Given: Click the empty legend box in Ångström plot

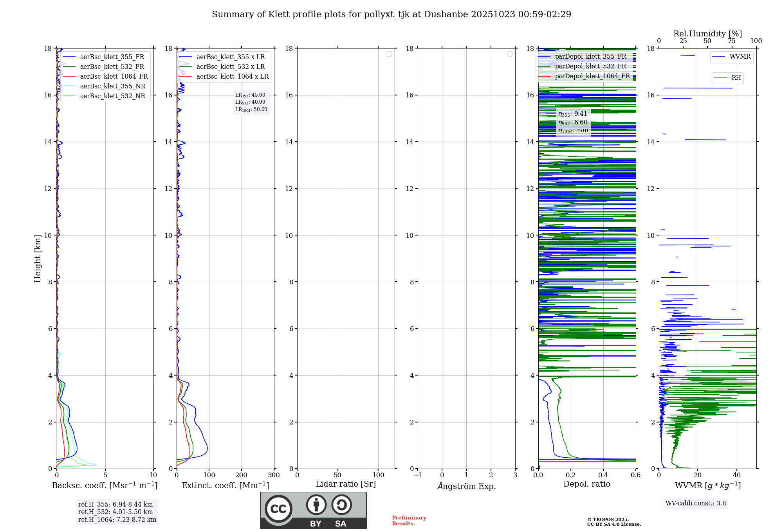Looking at the screenshot, I should point(510,54).
